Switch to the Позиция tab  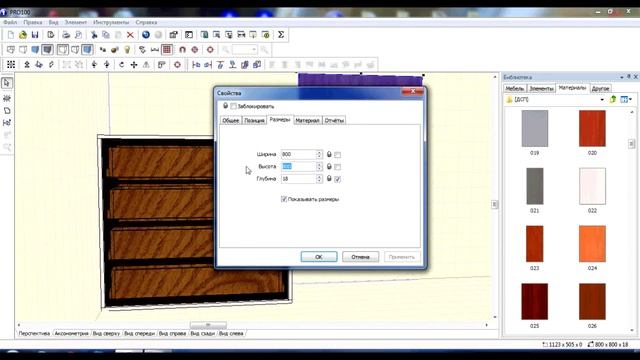coord(254,120)
